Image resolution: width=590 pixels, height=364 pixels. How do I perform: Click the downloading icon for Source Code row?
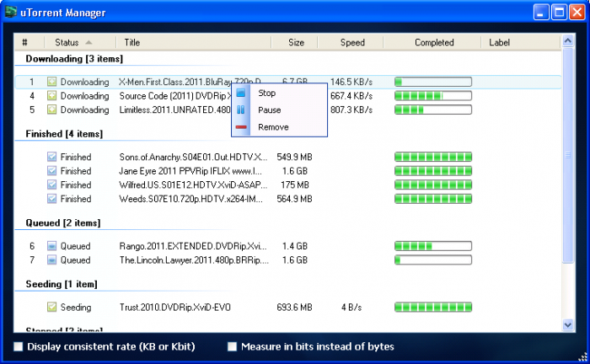tap(51, 95)
